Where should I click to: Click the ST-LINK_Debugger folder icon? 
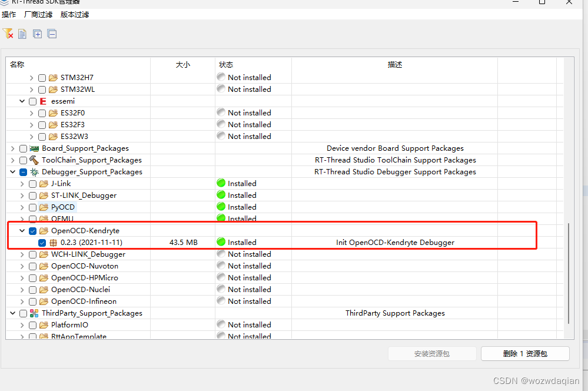44,195
